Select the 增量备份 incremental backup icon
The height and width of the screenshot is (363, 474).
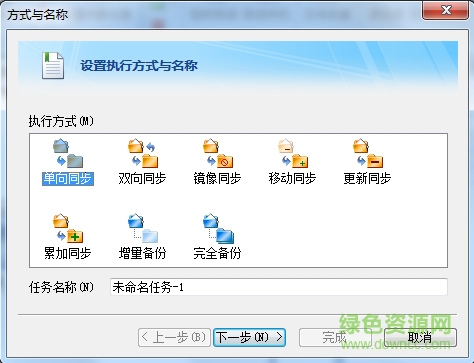click(x=143, y=228)
